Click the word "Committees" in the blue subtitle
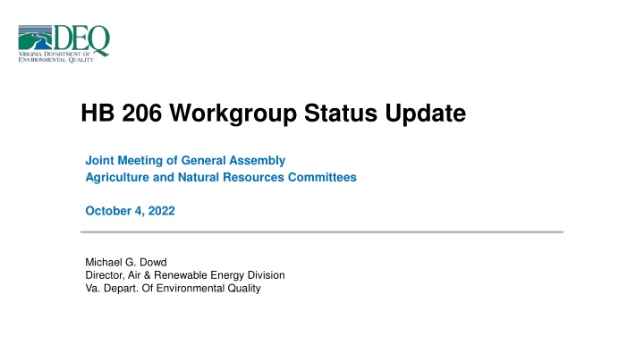This screenshot has width=644, height=362. point(320,178)
